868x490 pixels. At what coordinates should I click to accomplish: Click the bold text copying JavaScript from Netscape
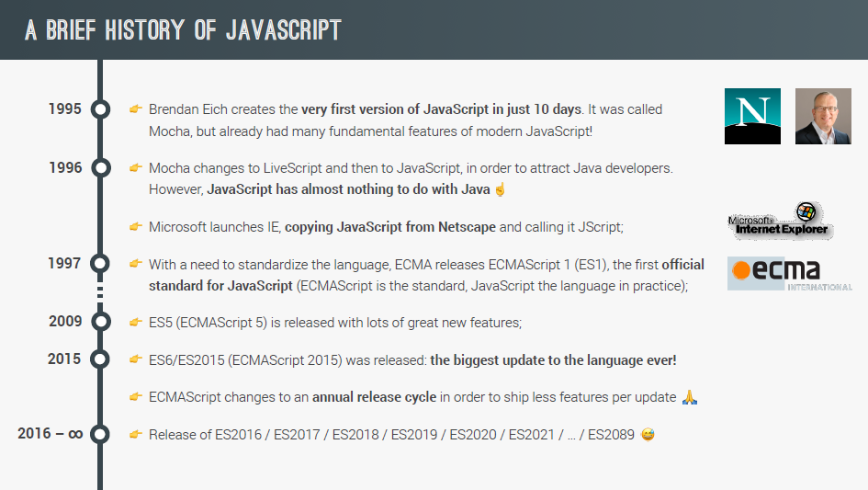click(390, 227)
